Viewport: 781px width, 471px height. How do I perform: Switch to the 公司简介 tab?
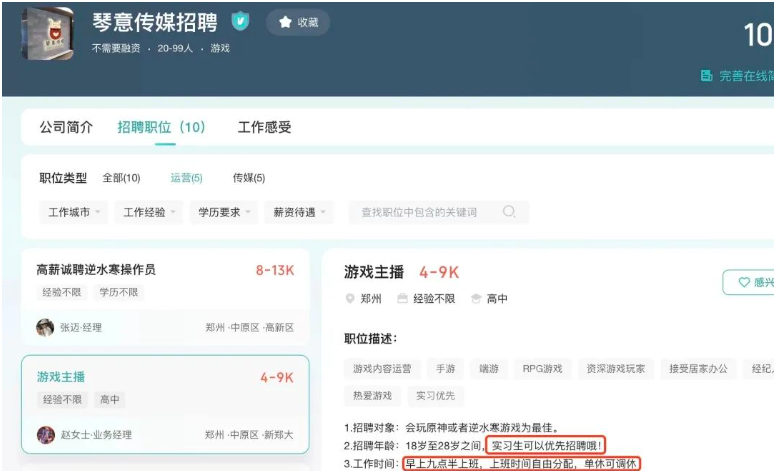66,127
